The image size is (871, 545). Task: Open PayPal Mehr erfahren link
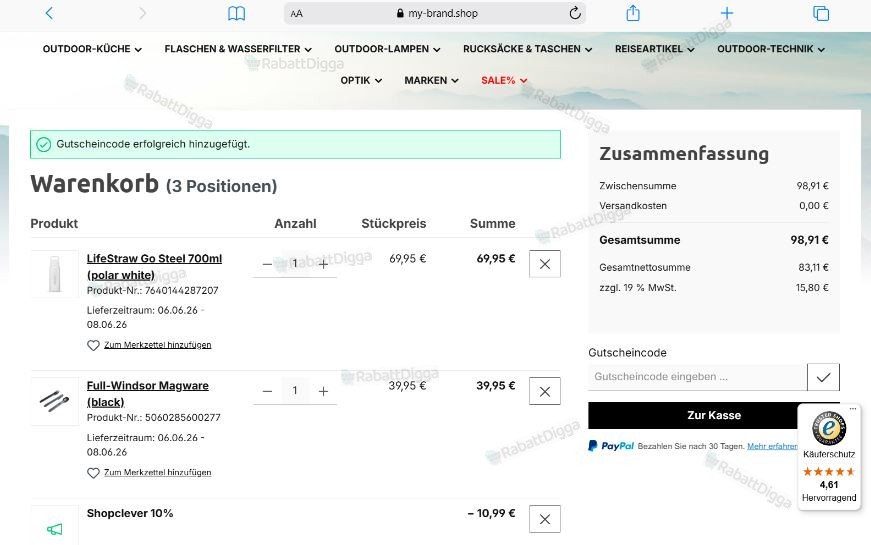pos(772,446)
